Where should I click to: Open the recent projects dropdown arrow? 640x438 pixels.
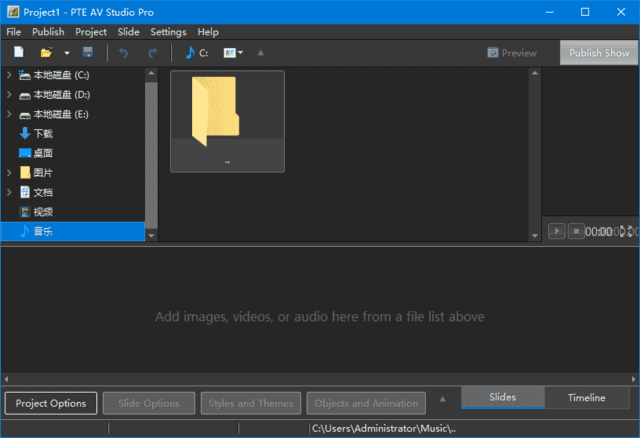pos(66,53)
